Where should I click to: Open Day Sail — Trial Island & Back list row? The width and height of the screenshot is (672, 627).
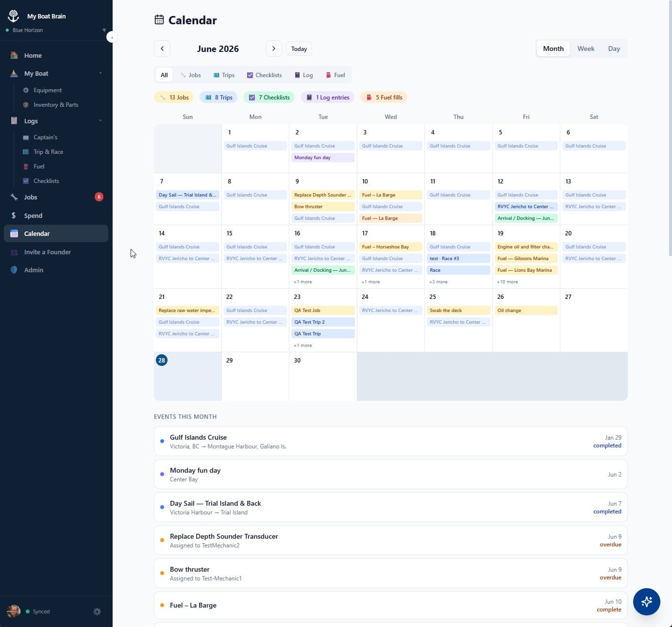(x=391, y=507)
